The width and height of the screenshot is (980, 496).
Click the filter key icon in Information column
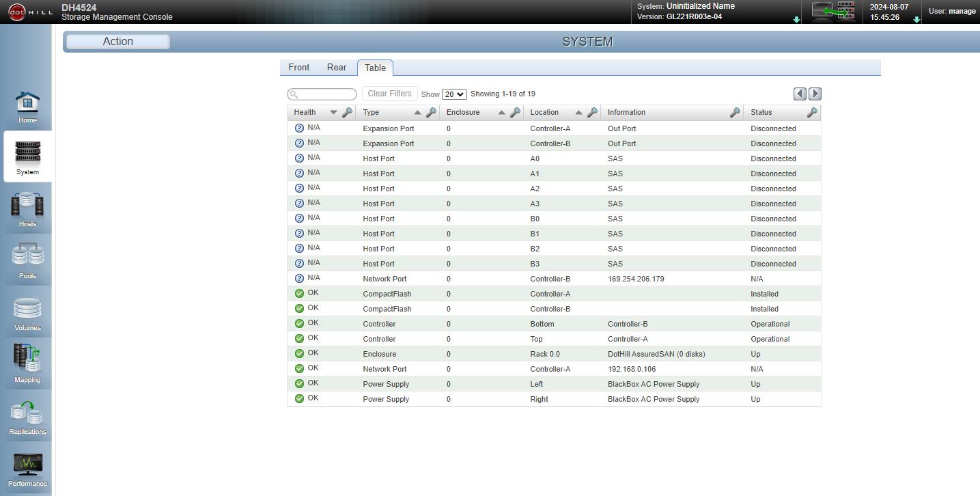735,113
